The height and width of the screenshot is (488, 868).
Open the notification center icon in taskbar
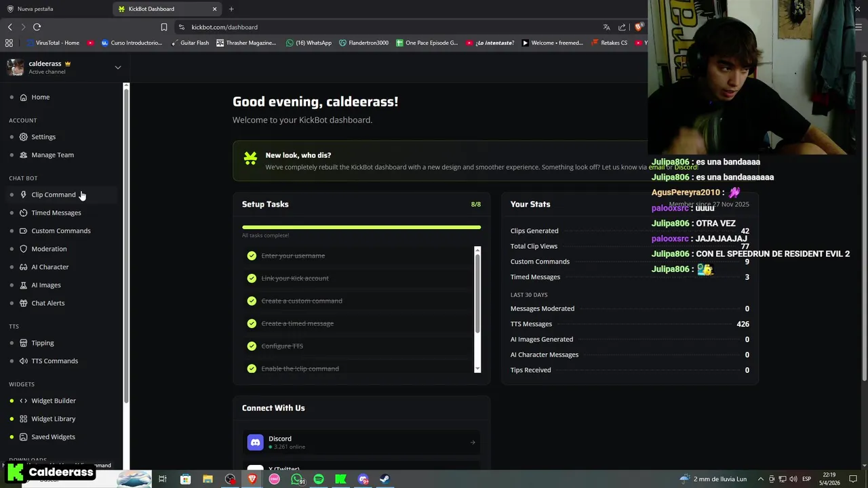(x=853, y=479)
